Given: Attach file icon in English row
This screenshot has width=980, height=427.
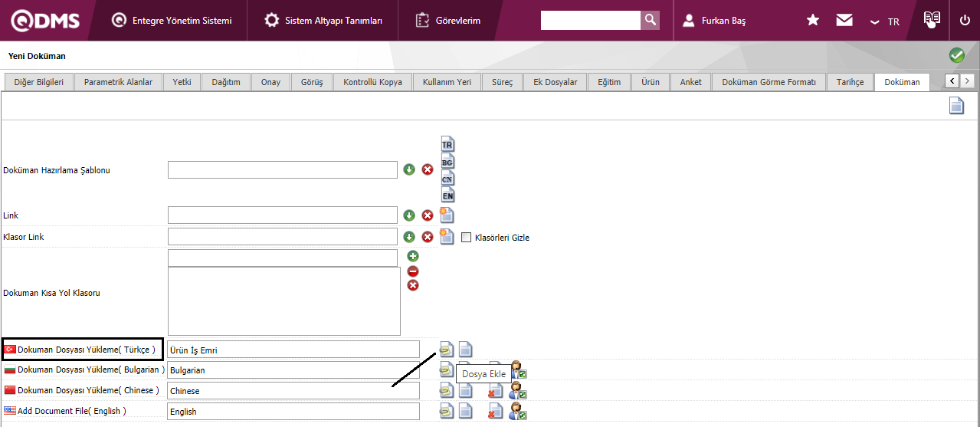Looking at the screenshot, I should tap(447, 411).
